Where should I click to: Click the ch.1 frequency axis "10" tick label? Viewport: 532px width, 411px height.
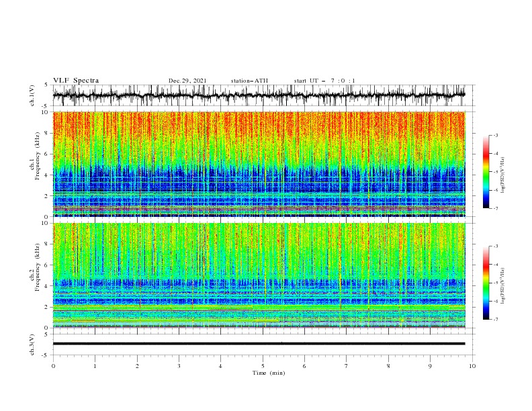click(x=45, y=112)
